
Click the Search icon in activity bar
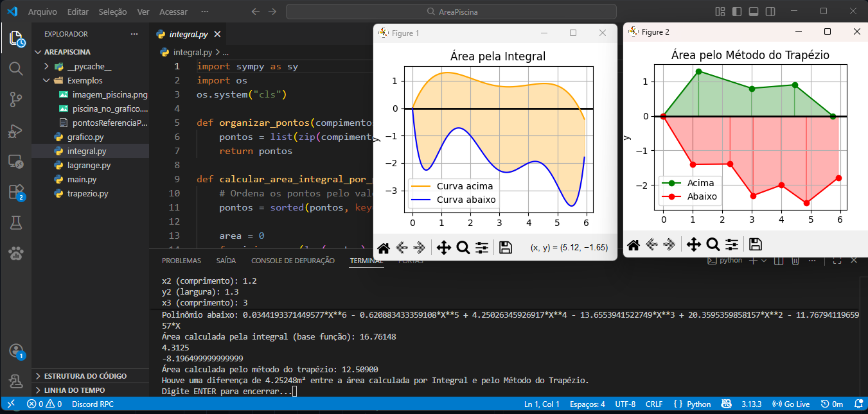[x=16, y=68]
